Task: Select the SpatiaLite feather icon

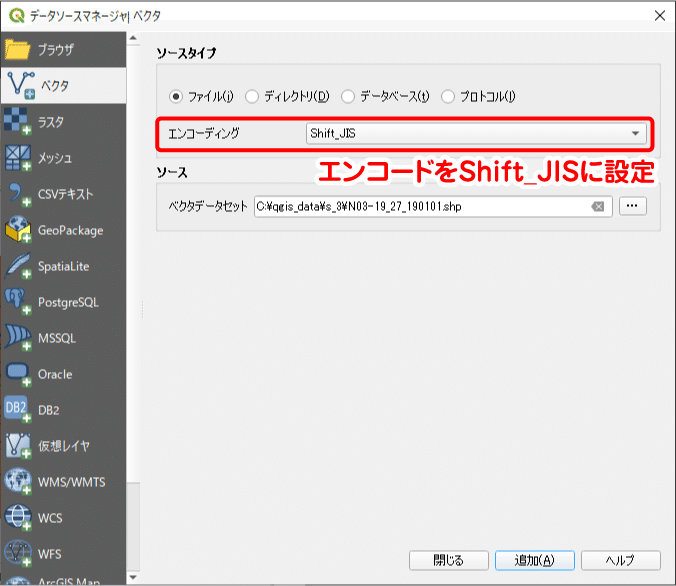Action: [18, 266]
